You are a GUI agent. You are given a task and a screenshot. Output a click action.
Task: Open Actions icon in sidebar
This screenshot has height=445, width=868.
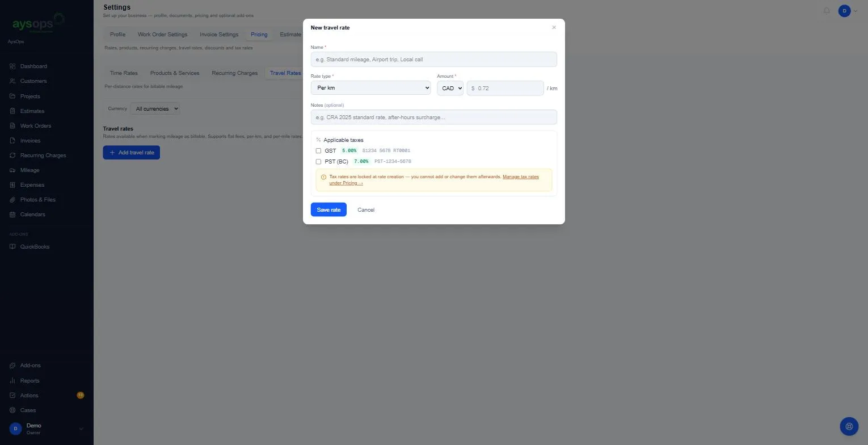pyautogui.click(x=12, y=396)
